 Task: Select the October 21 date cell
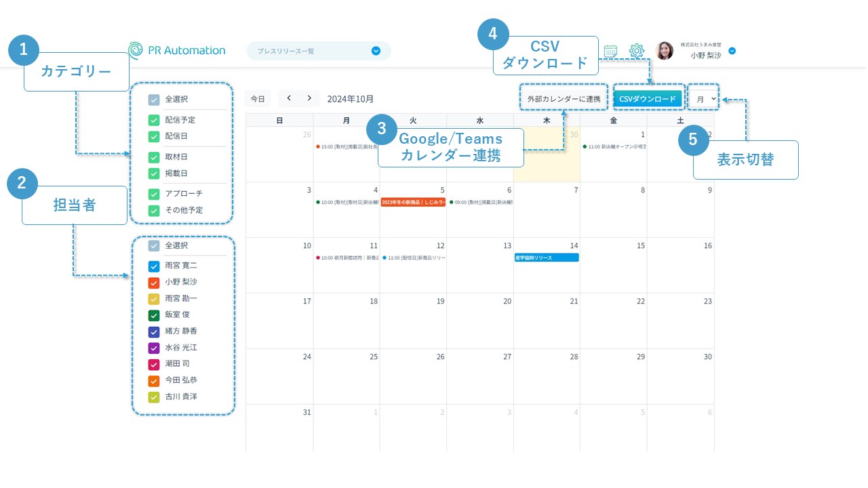coord(547,321)
